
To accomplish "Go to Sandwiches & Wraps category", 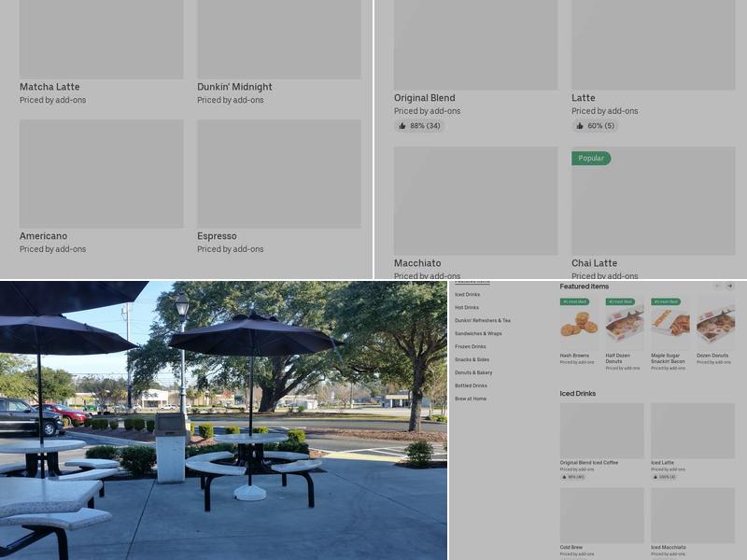I will pos(478,334).
